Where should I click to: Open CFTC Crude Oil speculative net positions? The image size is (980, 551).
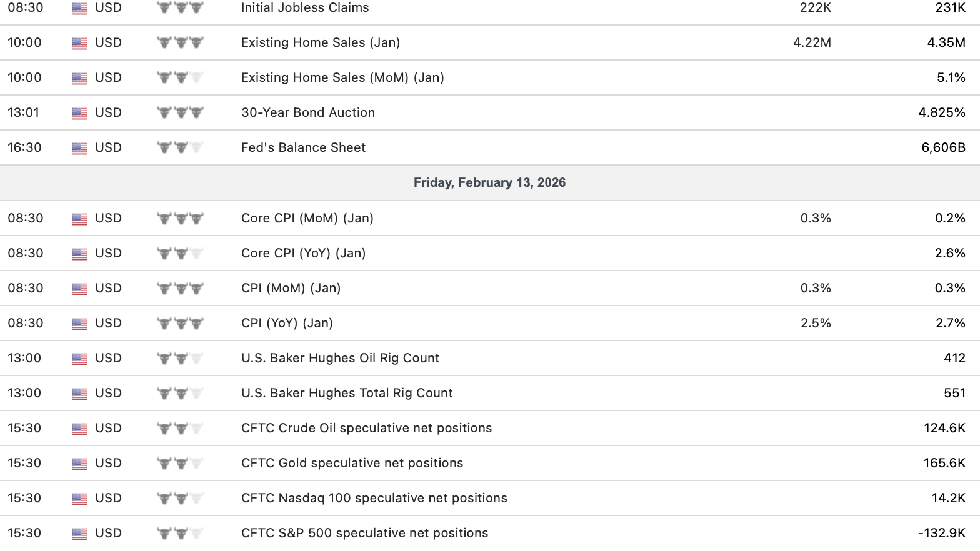[x=366, y=428]
